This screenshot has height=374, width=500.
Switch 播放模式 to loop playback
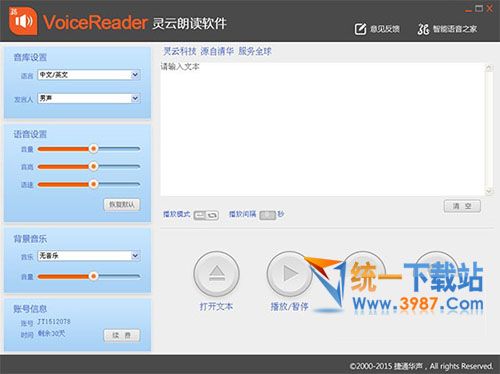click(212, 215)
